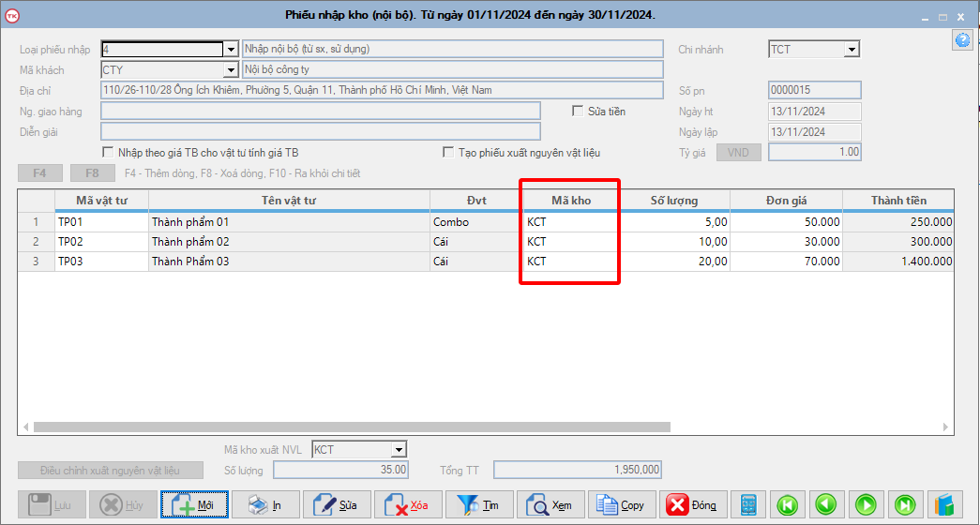Expand the Loại phiếu nhập dropdown
980x525 pixels.
pyautogui.click(x=231, y=50)
